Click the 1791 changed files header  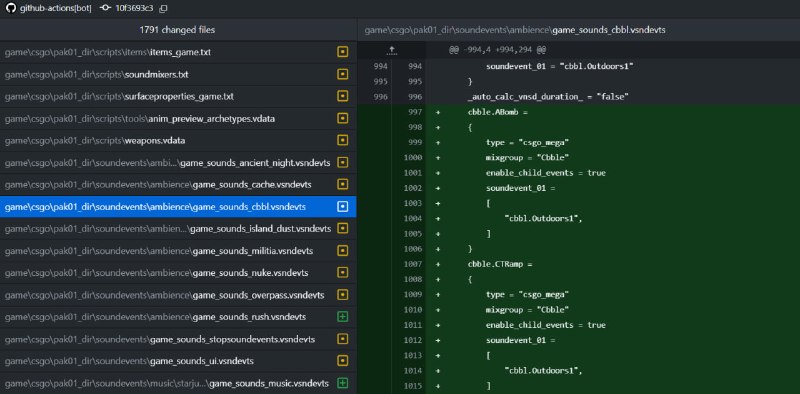pyautogui.click(x=177, y=30)
